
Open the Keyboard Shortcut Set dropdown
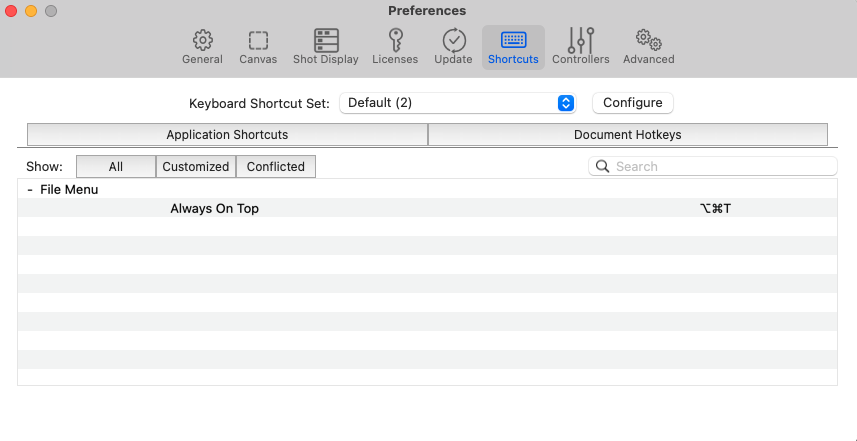point(457,103)
